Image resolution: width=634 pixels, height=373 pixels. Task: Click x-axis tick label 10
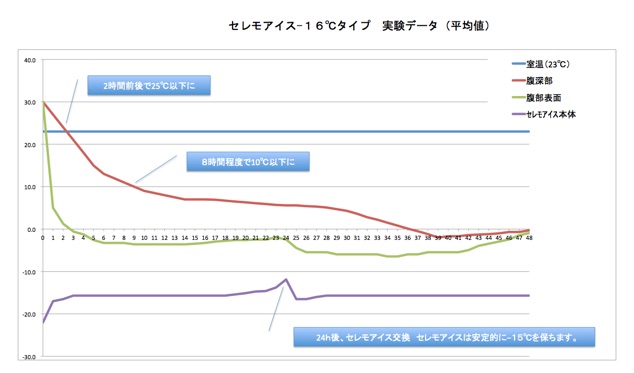[144, 238]
